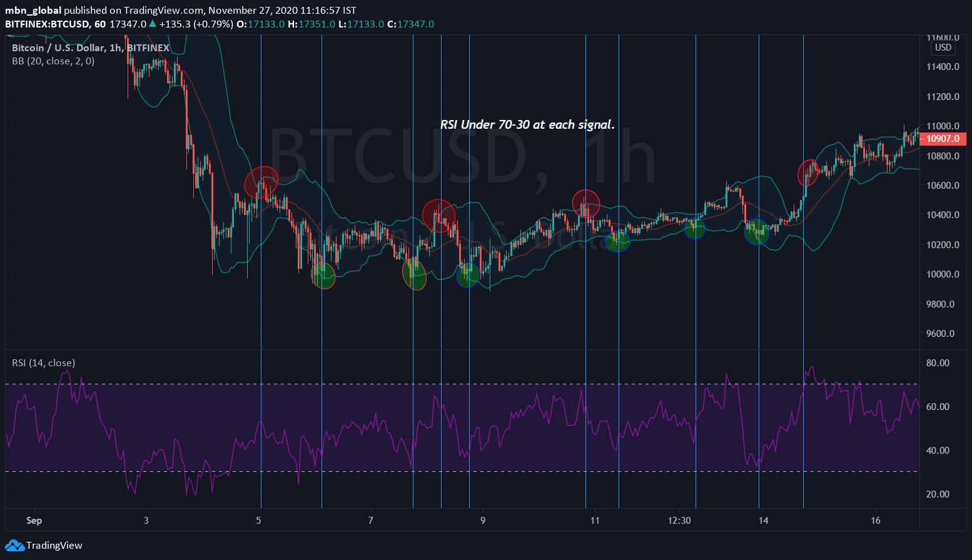
Task: Click the 40.00 RSI scale label
Action: pos(938,451)
